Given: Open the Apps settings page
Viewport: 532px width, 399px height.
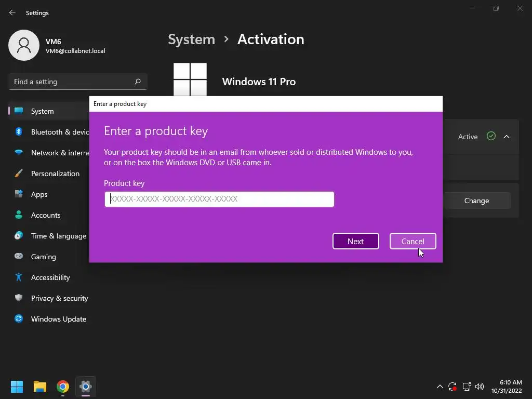Looking at the screenshot, I should [x=49, y=194].
